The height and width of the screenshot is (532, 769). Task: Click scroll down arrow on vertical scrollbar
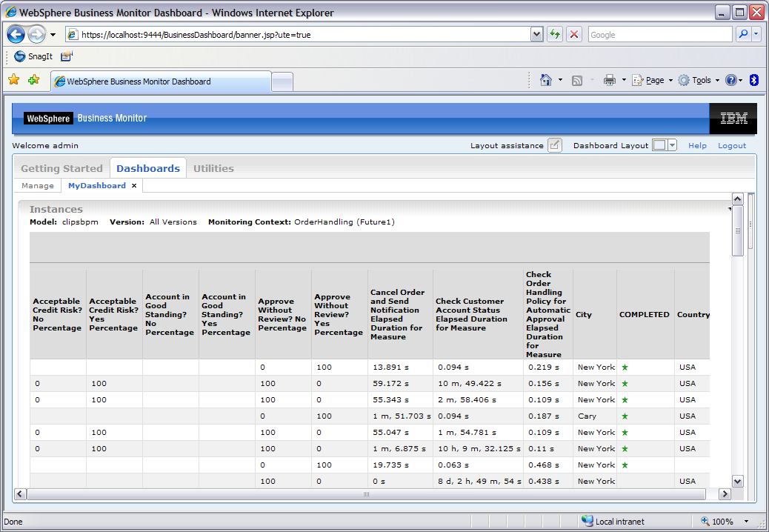[x=738, y=481]
